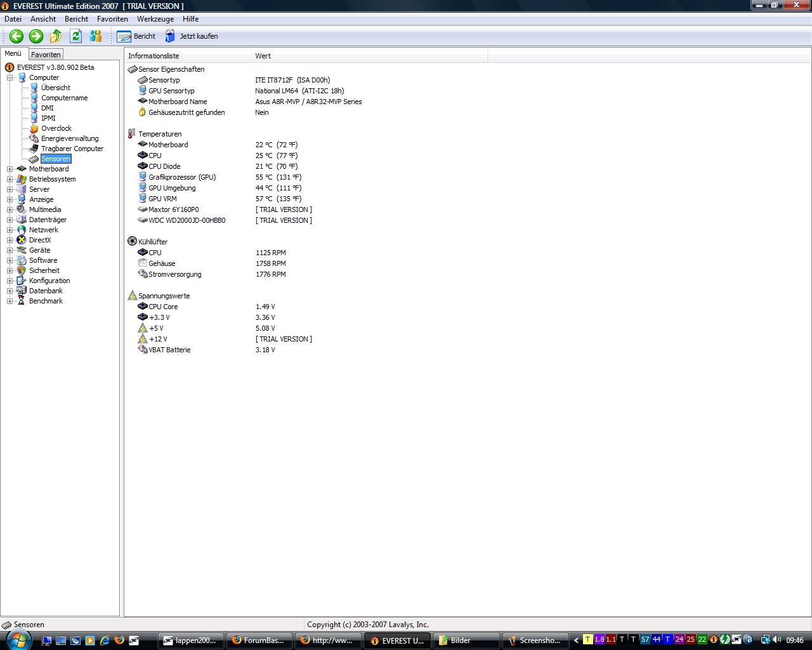
Task: Select the Sensoren tree item
Action: 56,159
